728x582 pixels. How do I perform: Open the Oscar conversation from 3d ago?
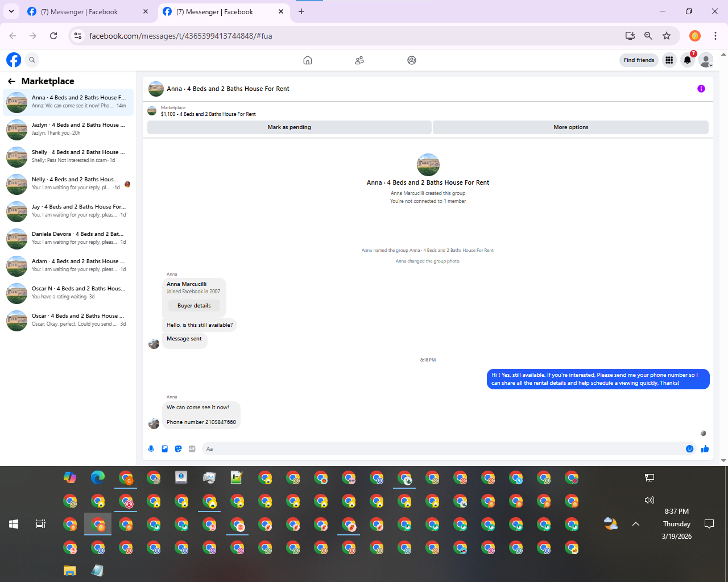68,320
